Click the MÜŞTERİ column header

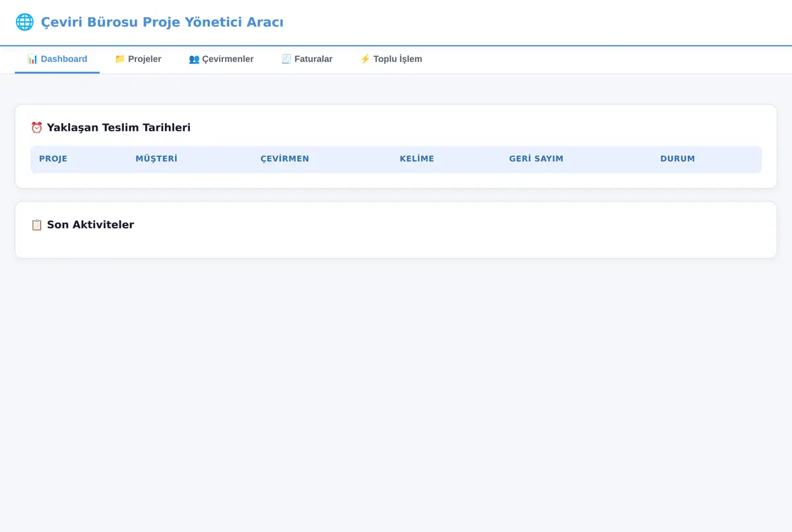point(189,159)
